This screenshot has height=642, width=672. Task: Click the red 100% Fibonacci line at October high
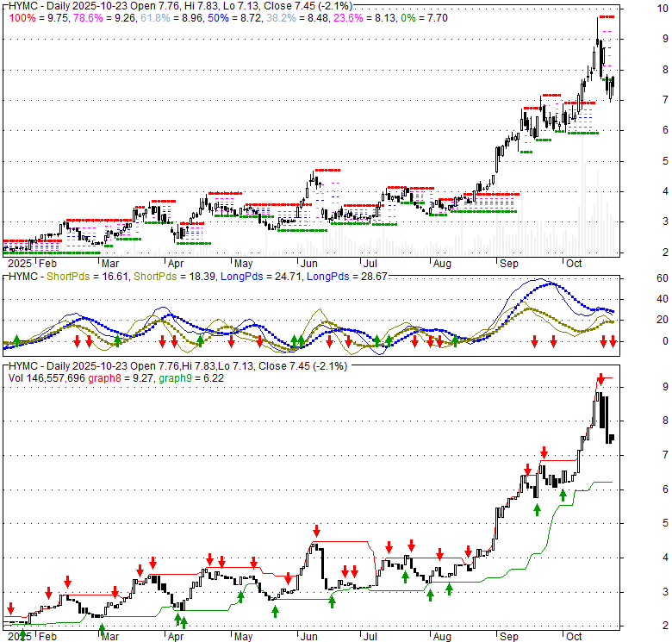(x=607, y=16)
